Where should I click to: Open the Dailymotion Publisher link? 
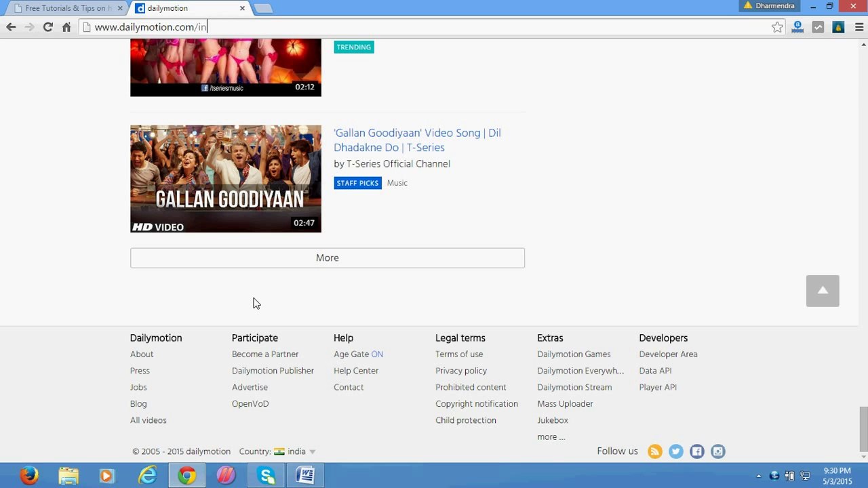[x=273, y=371]
